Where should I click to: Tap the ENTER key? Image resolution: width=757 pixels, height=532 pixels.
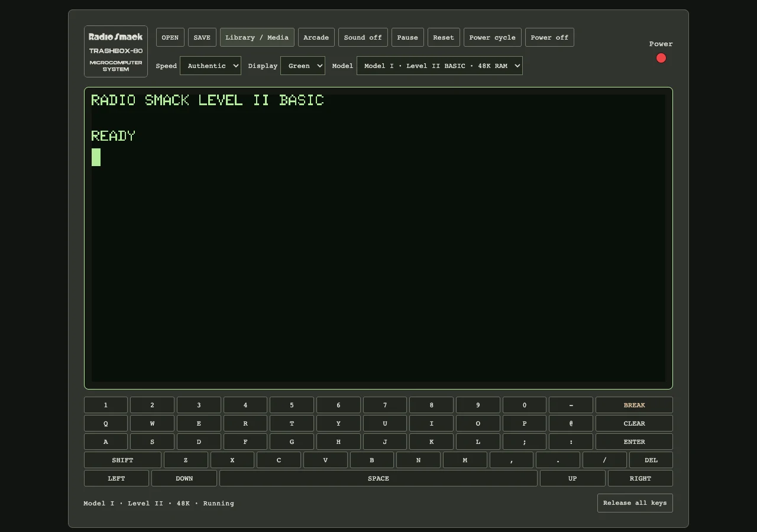click(x=634, y=442)
